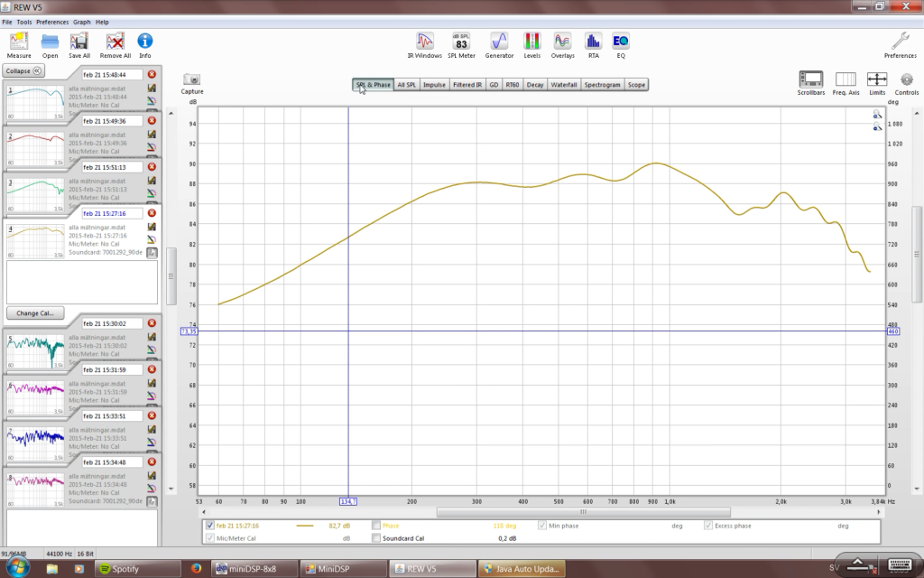Click the Change Cal... button

coord(35,313)
